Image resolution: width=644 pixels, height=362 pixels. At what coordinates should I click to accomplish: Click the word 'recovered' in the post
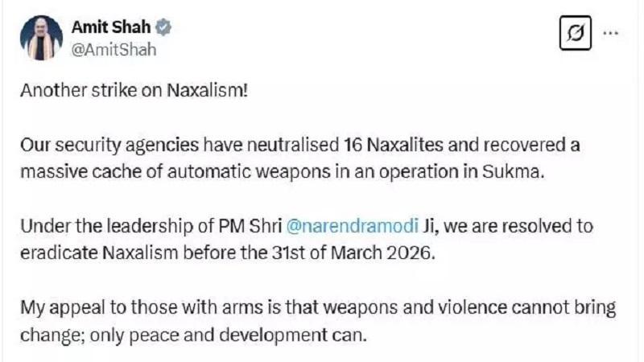[507, 145]
